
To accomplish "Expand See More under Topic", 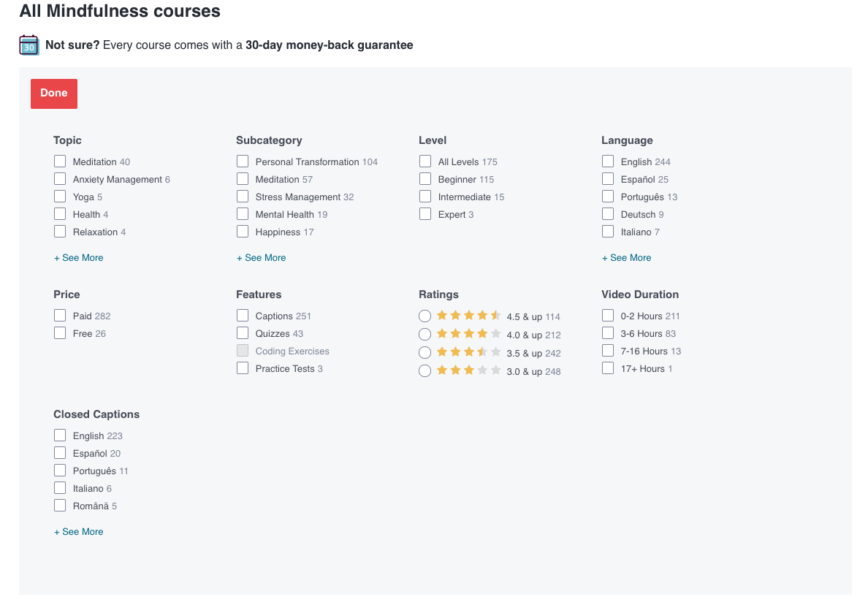I will 78,257.
